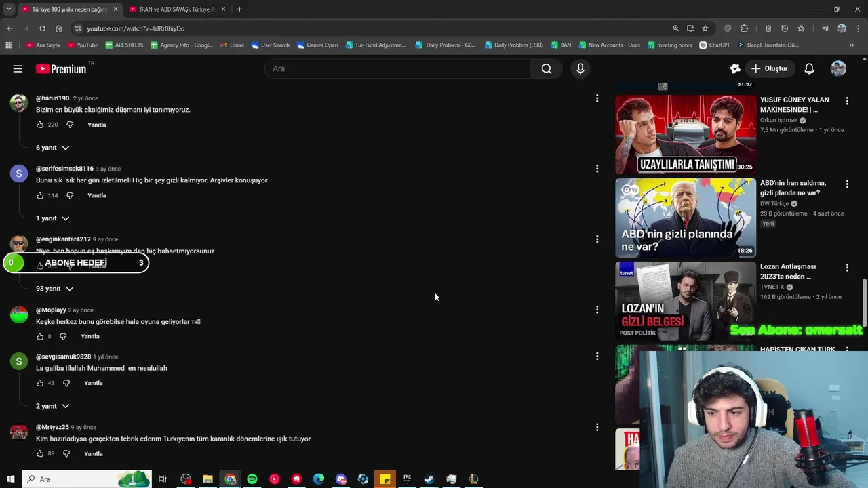Open Spotify from the taskbar
868x488 pixels.
tap(252, 479)
